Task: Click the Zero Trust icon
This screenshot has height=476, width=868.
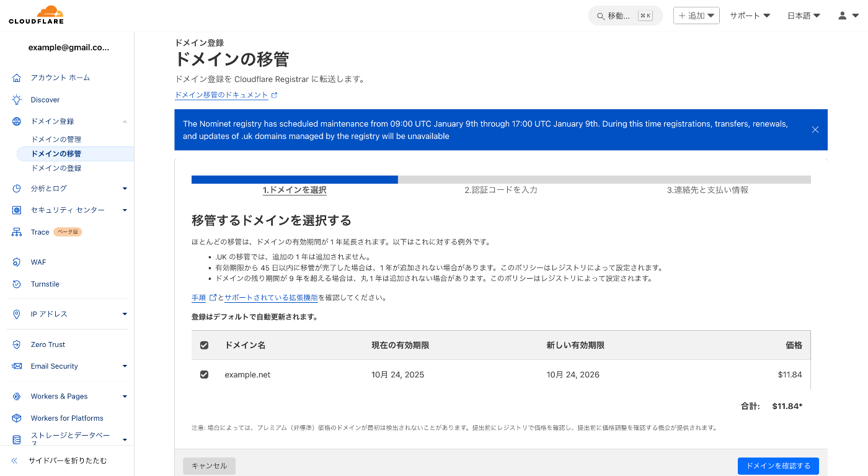Action: 17,344
